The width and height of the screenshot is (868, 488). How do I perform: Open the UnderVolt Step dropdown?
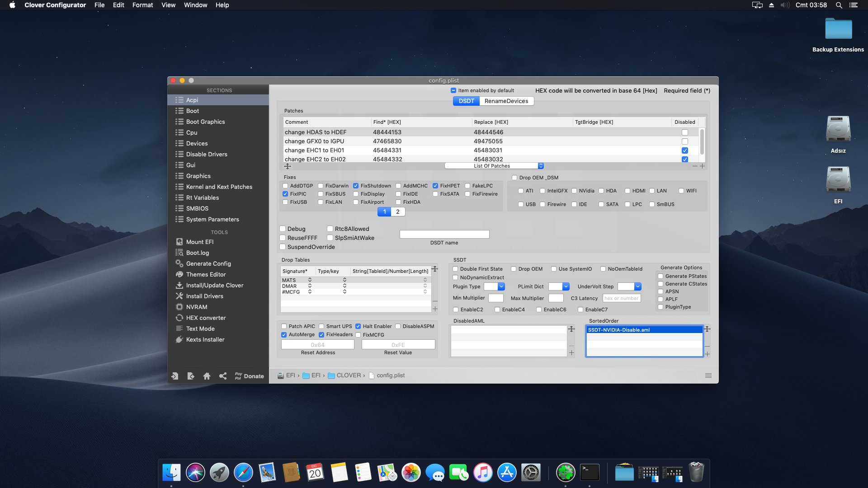(x=637, y=286)
